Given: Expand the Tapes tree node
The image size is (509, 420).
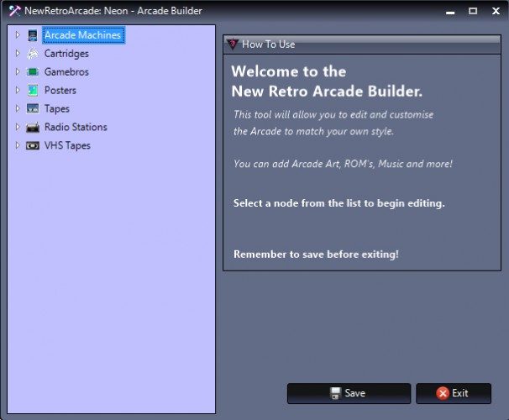Looking at the screenshot, I should click(17, 109).
